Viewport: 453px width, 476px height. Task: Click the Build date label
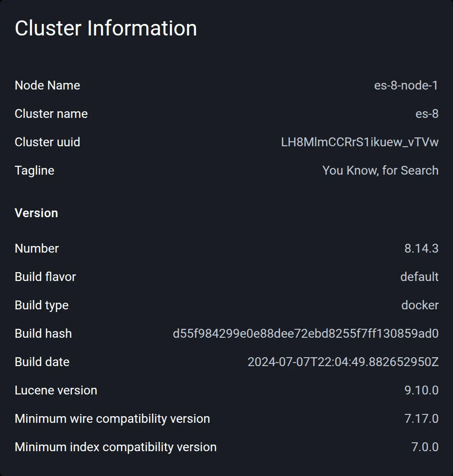pos(42,362)
